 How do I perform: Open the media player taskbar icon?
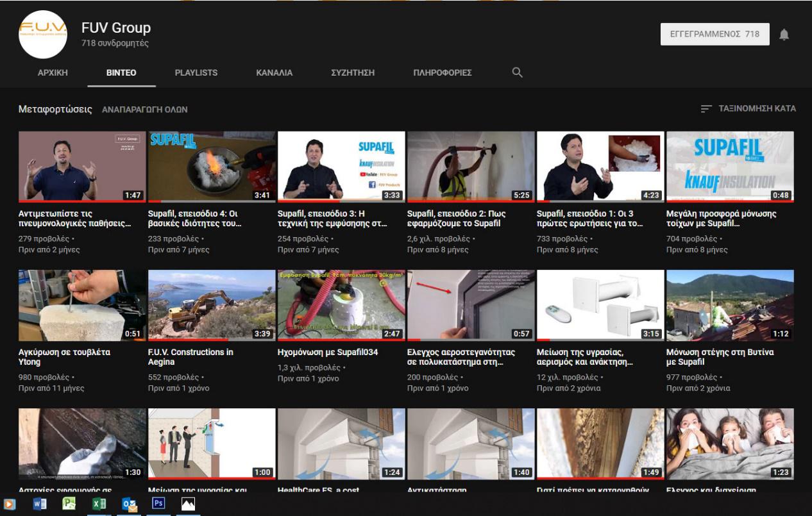tap(10, 504)
